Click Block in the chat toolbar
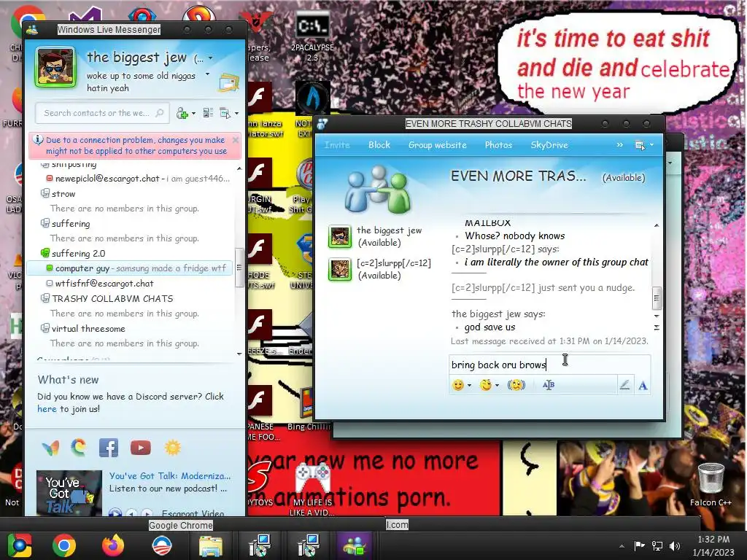This screenshot has width=747, height=560. pos(379,145)
